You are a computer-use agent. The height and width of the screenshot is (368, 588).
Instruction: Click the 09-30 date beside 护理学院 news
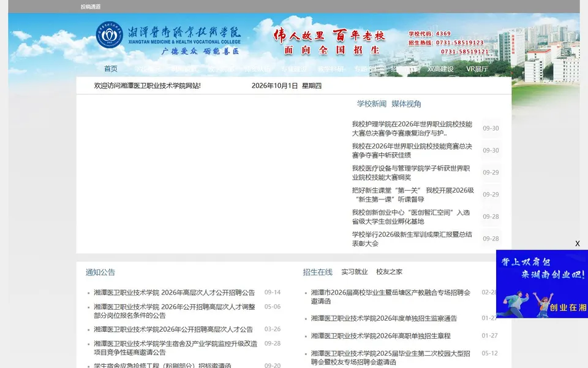click(491, 128)
